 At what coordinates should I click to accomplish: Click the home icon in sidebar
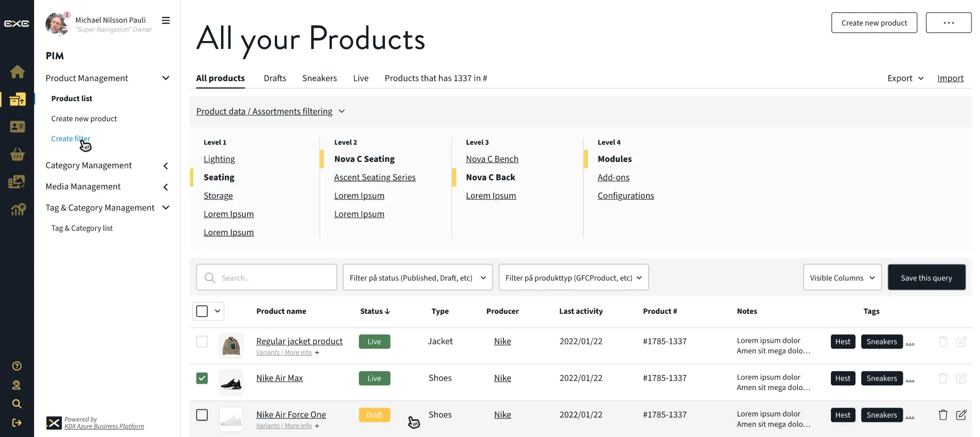[x=17, y=71]
